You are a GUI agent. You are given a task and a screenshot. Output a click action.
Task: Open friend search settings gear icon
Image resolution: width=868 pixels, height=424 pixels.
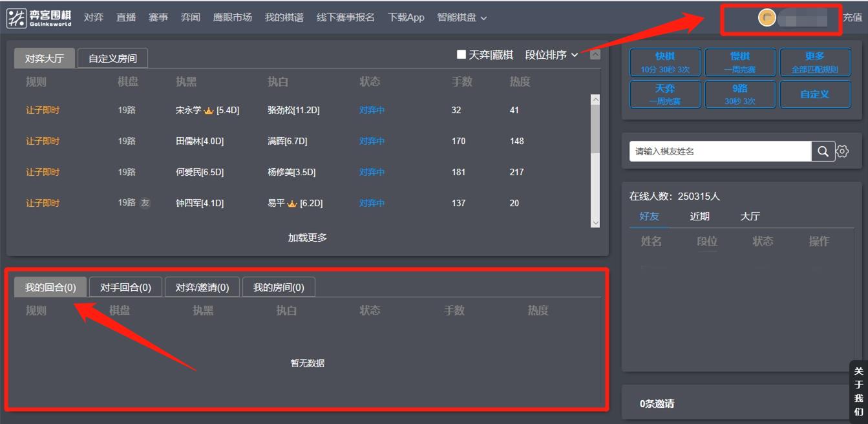point(842,151)
